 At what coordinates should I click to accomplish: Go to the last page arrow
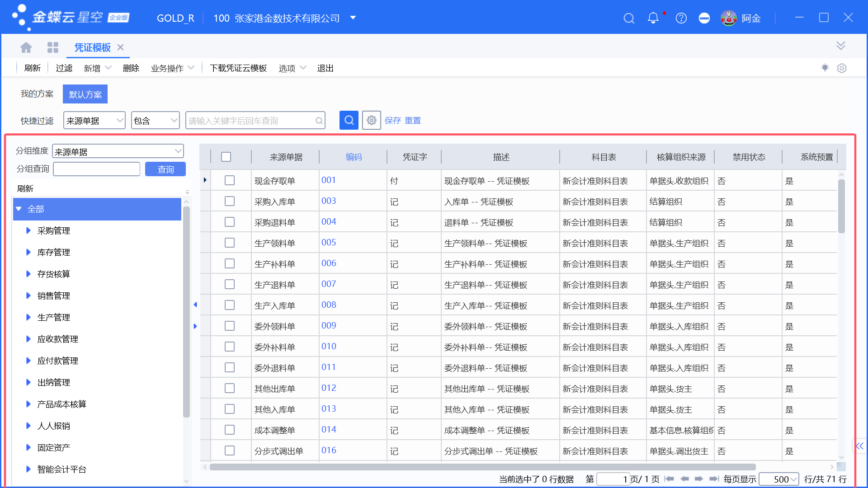(714, 479)
